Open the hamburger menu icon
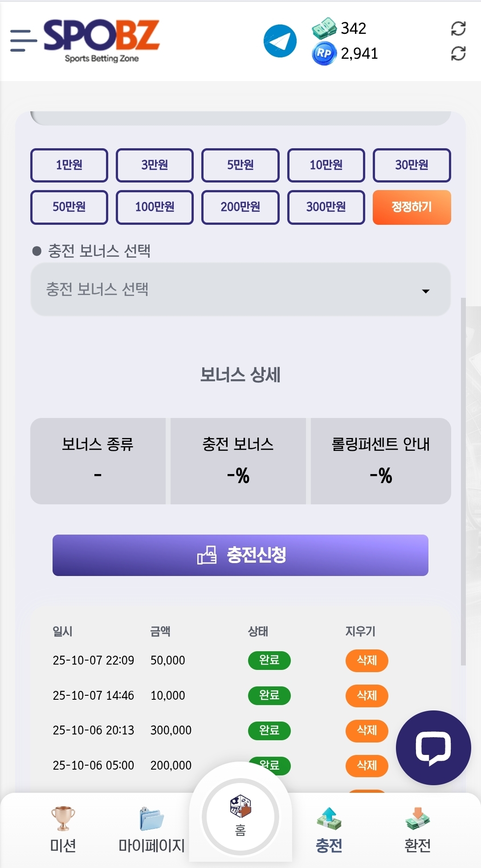The image size is (481, 868). (x=23, y=41)
